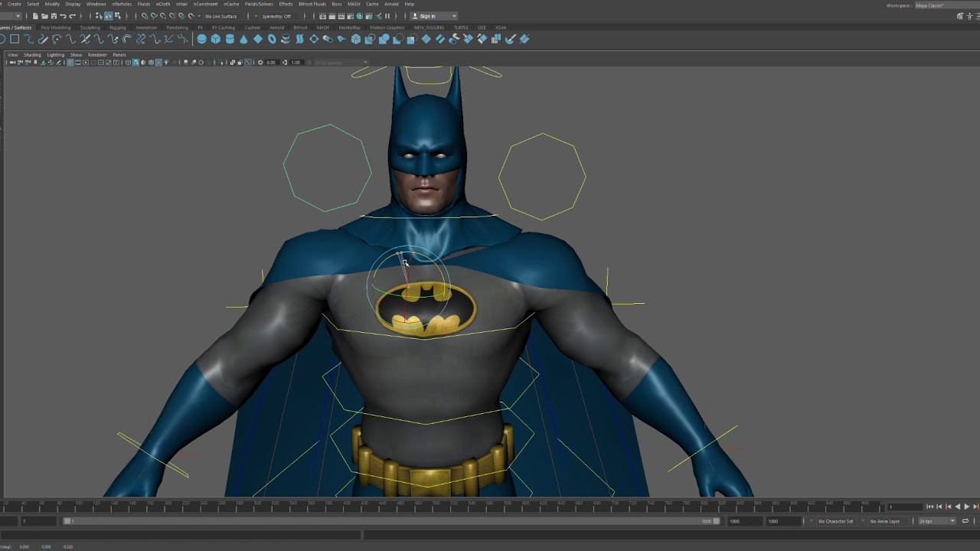The image size is (980, 551).
Task: Switch to the Rigging shelf tab
Action: pyautogui.click(x=116, y=27)
